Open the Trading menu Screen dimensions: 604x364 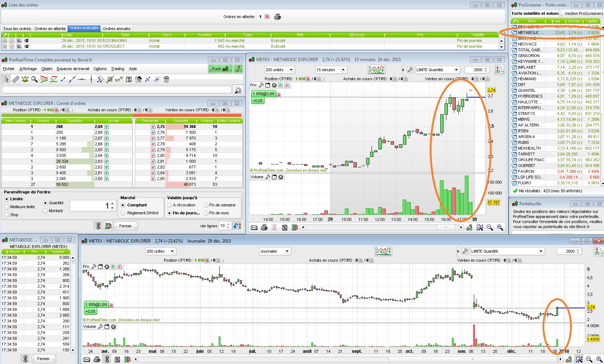coord(117,69)
